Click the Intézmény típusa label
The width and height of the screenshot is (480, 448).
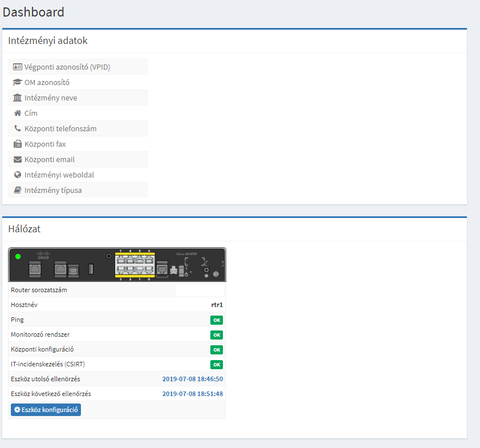(x=53, y=190)
